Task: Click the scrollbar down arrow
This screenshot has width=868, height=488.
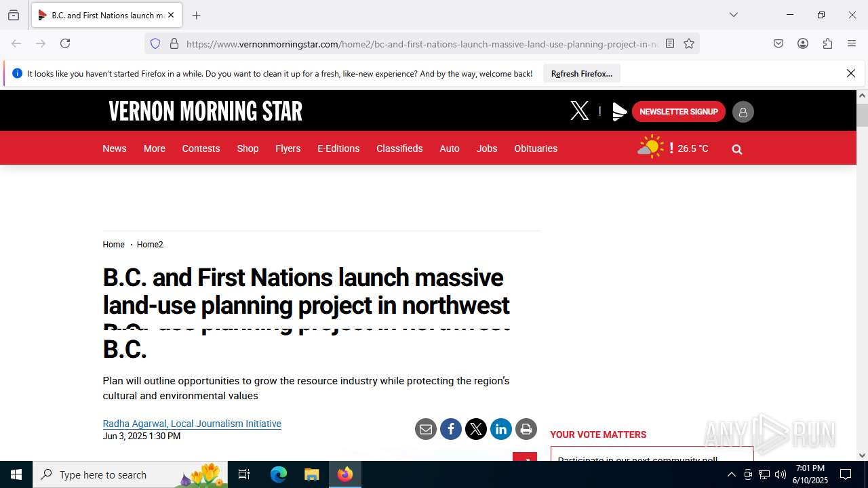Action: point(862,455)
